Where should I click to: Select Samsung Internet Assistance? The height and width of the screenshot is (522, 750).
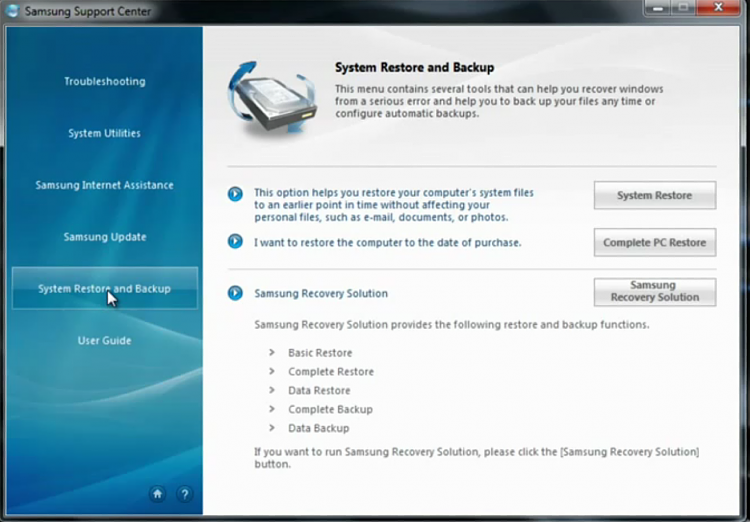click(105, 185)
